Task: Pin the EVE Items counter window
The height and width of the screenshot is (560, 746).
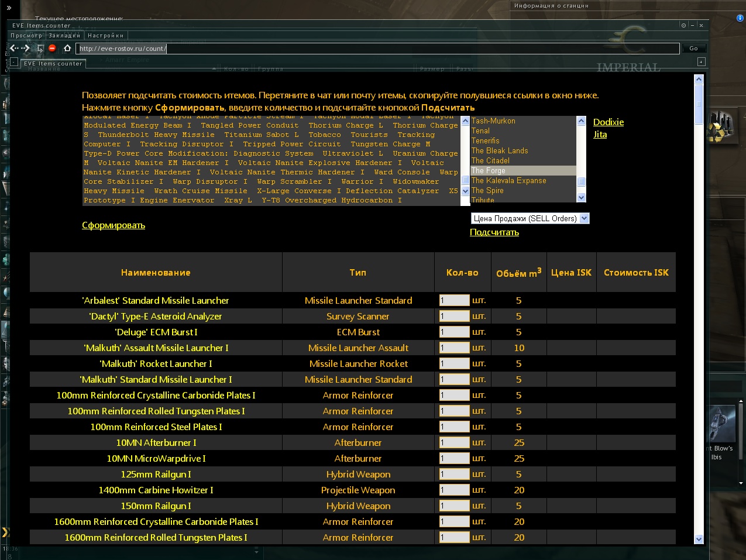Action: click(x=683, y=25)
